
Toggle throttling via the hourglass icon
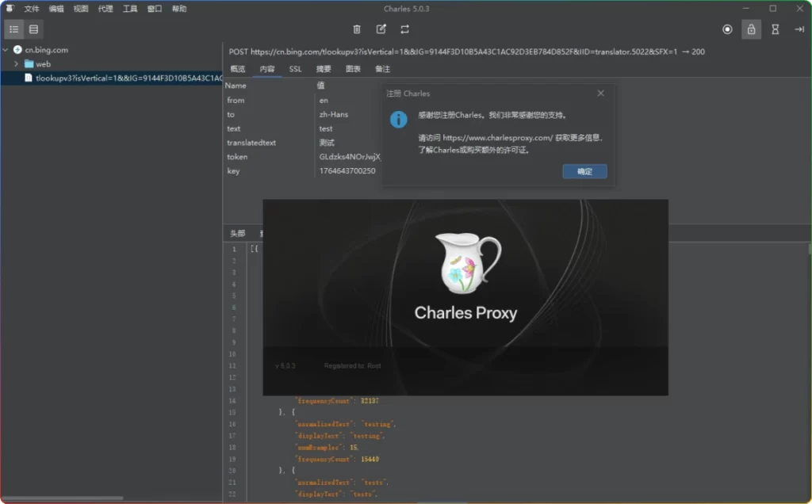pos(776,29)
